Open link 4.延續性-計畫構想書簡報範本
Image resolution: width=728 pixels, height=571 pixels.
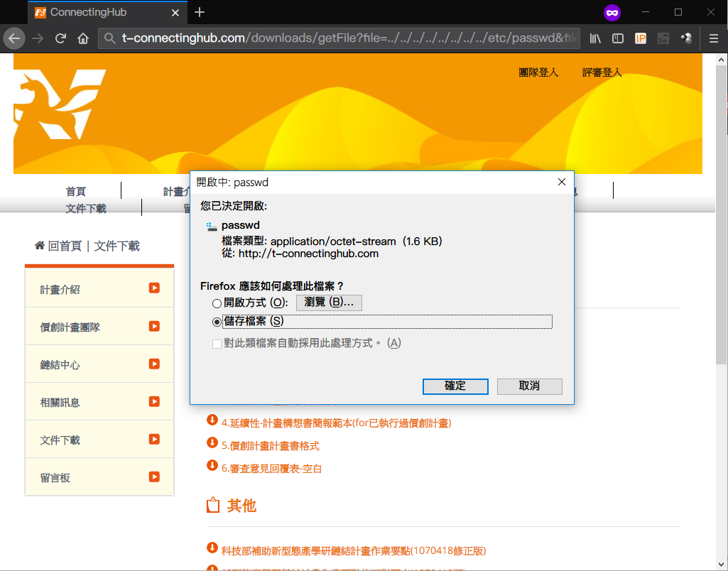[336, 423]
